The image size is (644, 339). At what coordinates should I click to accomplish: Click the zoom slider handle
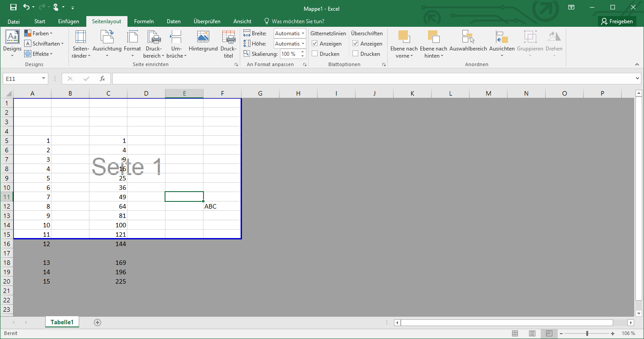pyautogui.click(x=587, y=333)
